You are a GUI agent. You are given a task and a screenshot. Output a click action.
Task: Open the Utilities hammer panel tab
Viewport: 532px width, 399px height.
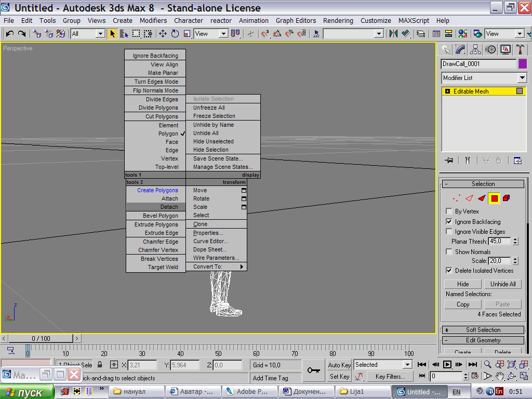click(x=520, y=49)
